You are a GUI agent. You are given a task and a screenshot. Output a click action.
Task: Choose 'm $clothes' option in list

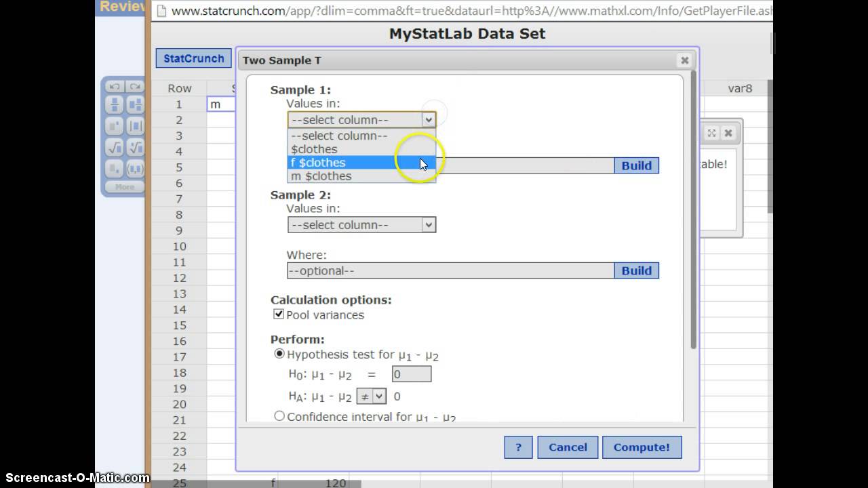click(361, 176)
